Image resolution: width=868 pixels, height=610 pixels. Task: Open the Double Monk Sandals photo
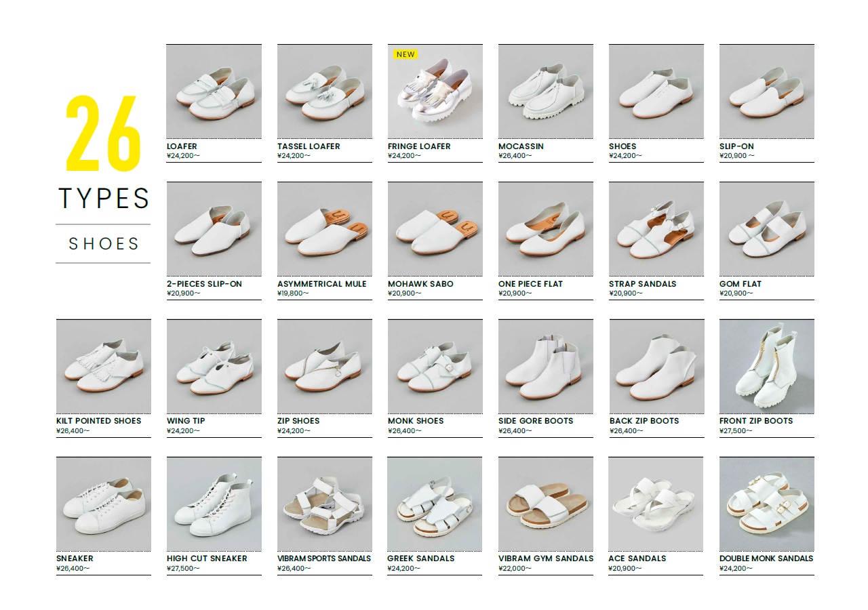click(x=767, y=504)
